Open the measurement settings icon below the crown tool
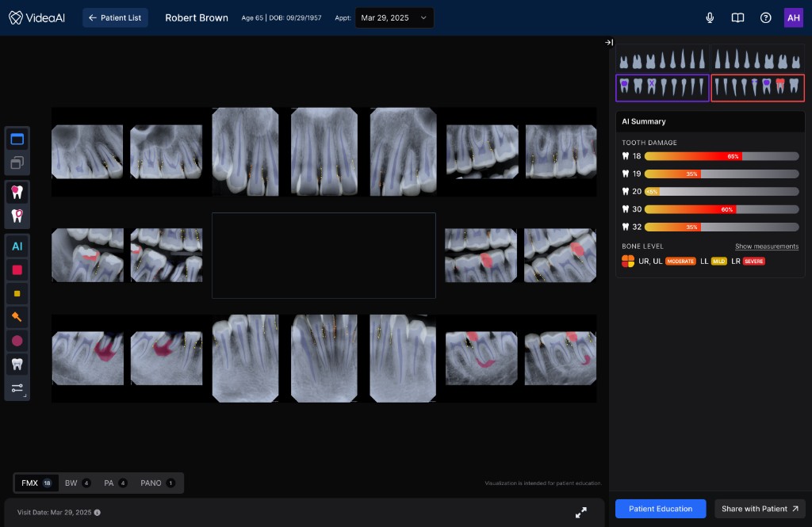 point(17,388)
